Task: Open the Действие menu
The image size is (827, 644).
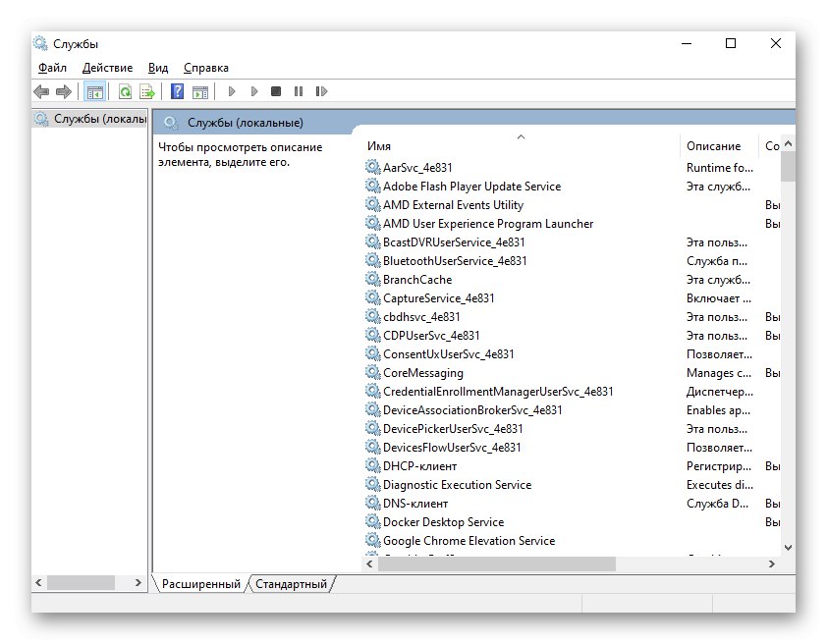Action: pos(107,68)
